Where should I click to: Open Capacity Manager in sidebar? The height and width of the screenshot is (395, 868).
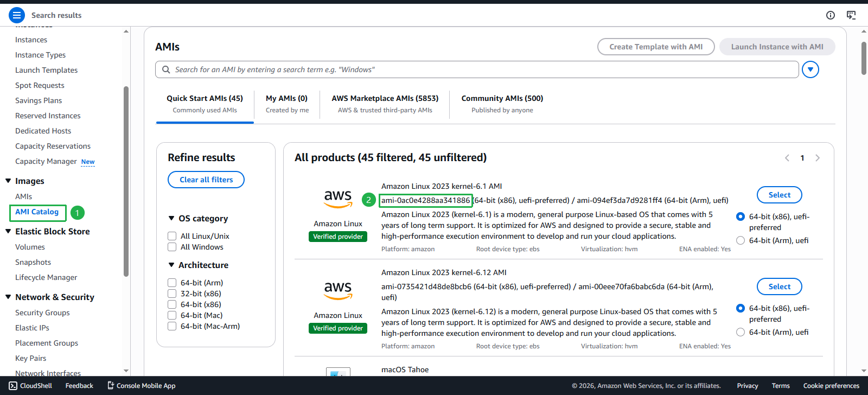pos(46,161)
